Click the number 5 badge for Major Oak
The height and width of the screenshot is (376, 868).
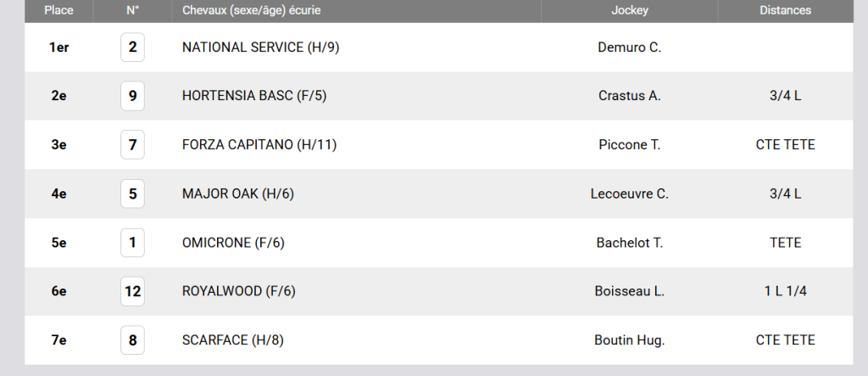pyautogui.click(x=132, y=194)
